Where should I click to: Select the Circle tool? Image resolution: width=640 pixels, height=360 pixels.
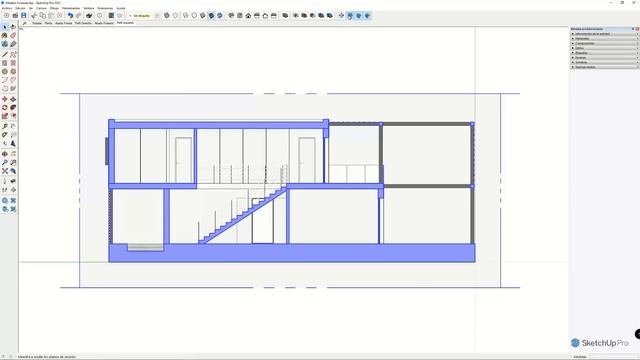(5, 71)
